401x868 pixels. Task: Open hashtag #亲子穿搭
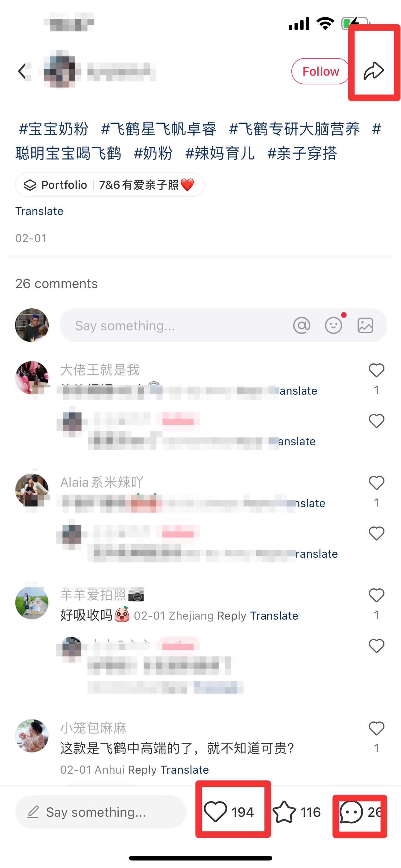coord(302,153)
